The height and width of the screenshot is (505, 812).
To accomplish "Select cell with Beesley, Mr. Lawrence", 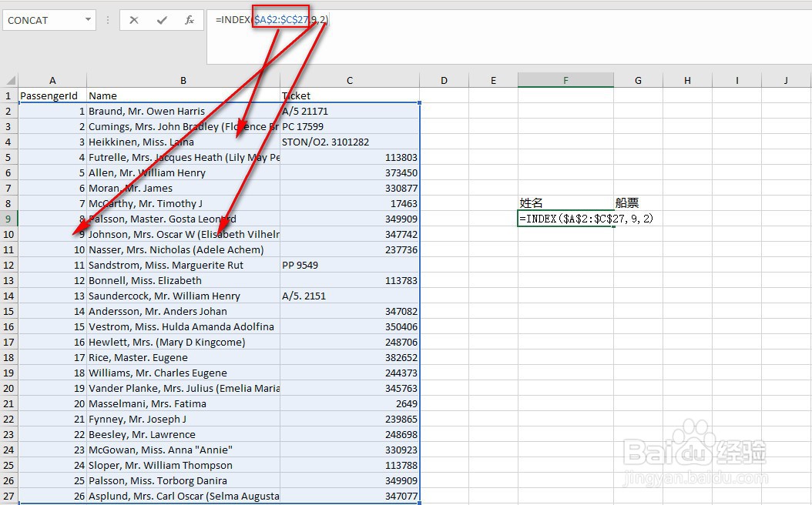I will click(183, 434).
